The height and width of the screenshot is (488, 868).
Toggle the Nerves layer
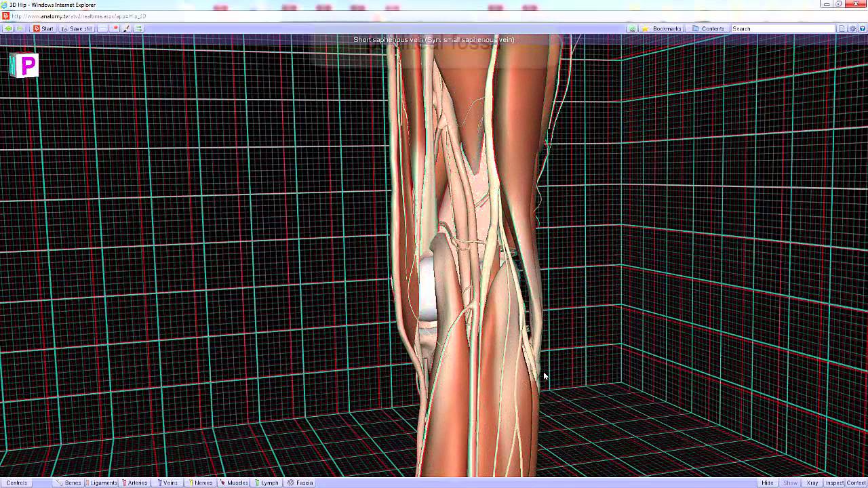tap(200, 483)
